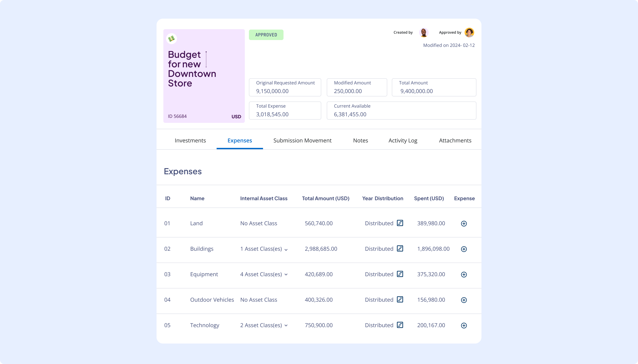Select the Buildings row name

202,249
